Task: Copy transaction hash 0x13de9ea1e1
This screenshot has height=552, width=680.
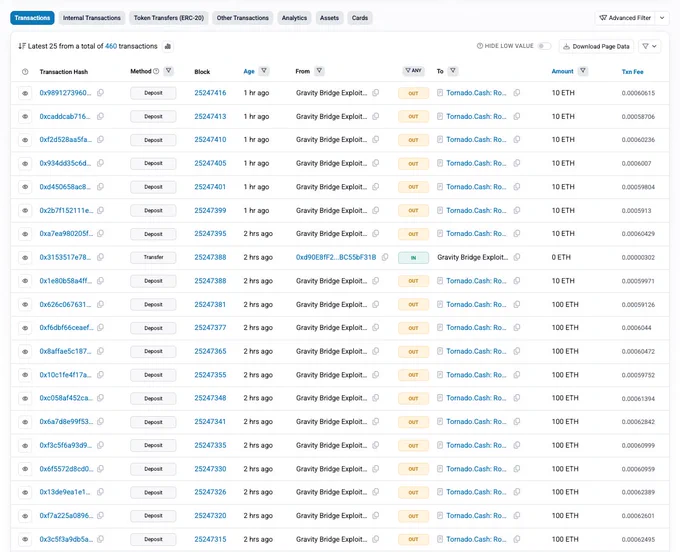Action: click(x=101, y=492)
